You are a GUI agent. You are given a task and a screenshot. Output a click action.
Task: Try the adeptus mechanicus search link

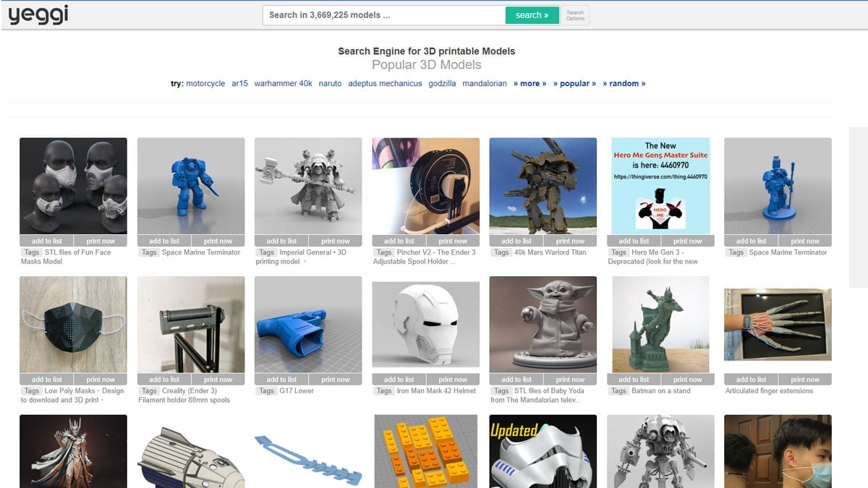(x=385, y=84)
